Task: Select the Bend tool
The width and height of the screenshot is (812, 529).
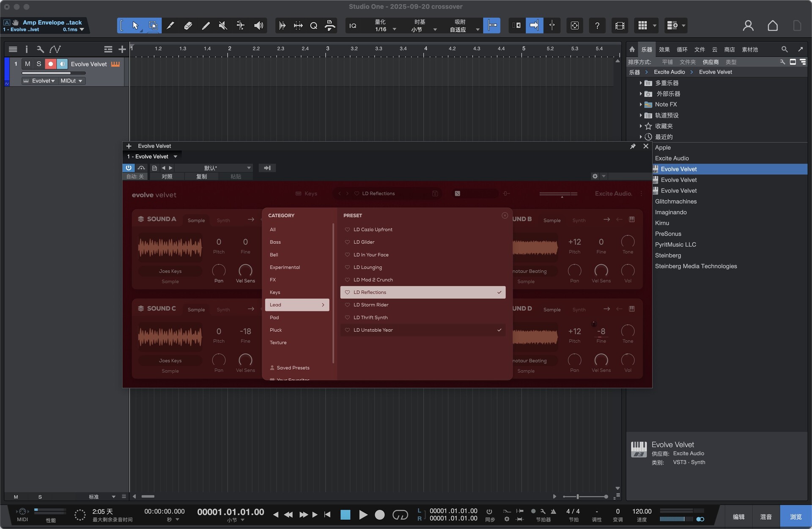Action: (240, 26)
